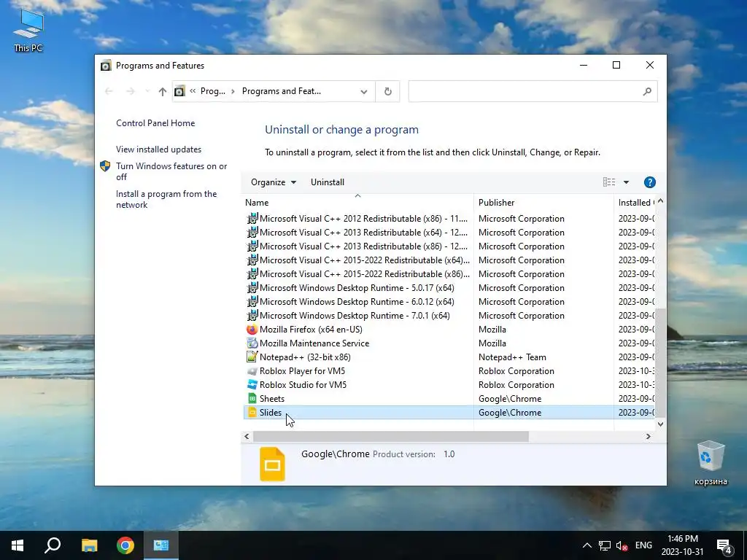Click the Back navigation arrow
Screen dimensions: 747x560
(x=109, y=91)
